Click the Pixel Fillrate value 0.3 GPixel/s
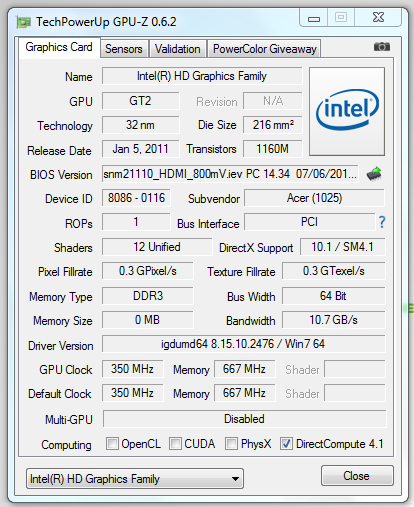The height and width of the screenshot is (507, 414). pos(148,271)
